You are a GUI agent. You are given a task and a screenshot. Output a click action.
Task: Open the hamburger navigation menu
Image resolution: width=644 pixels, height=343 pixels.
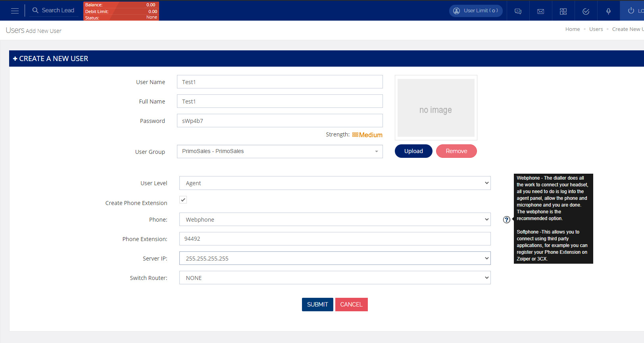tap(15, 11)
